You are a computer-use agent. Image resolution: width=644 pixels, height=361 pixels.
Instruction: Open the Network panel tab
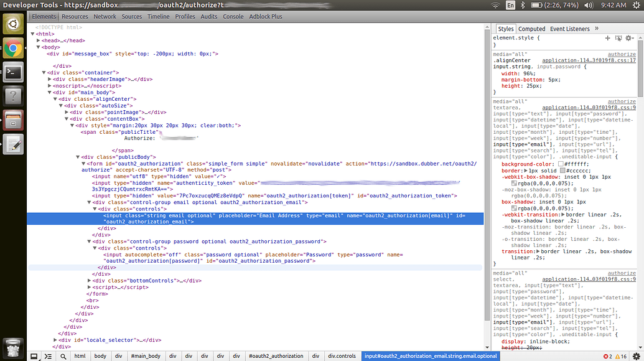(106, 16)
